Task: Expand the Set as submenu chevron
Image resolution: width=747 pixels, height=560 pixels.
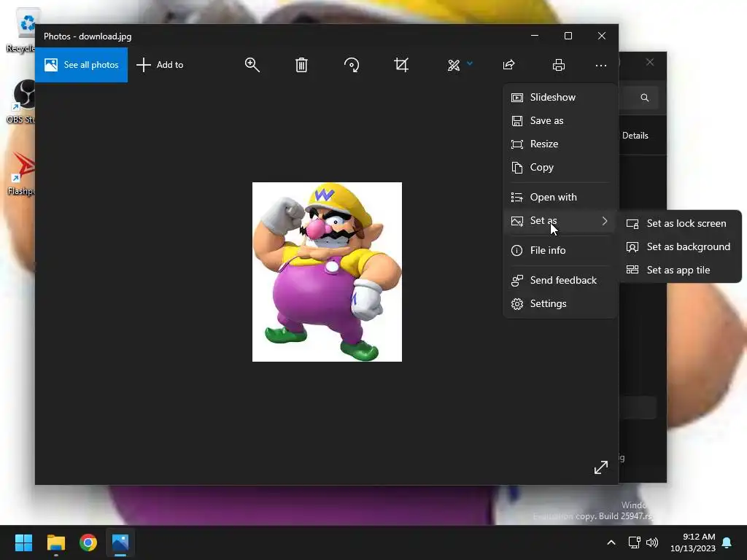Action: tap(605, 221)
